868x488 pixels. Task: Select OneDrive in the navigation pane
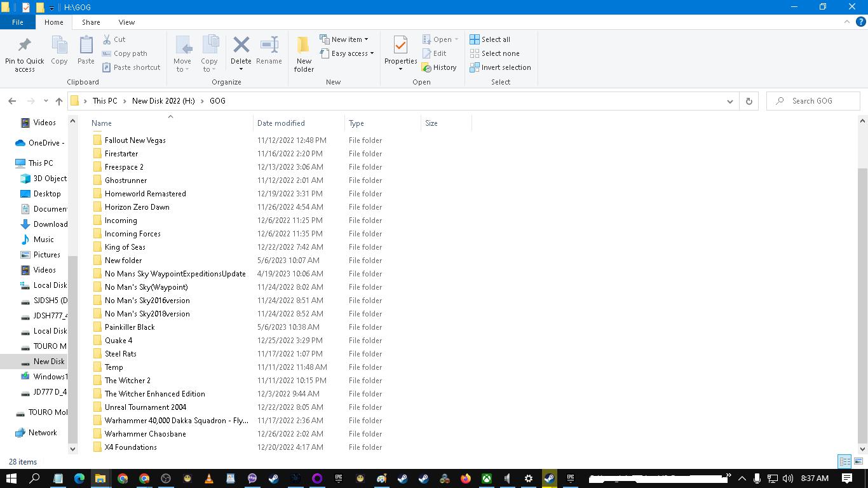coord(39,143)
